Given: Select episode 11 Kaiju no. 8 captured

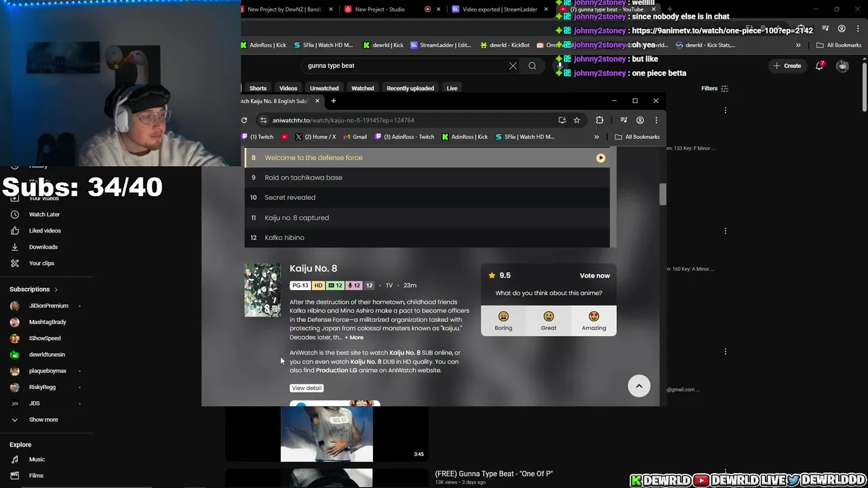Looking at the screenshot, I should (427, 218).
